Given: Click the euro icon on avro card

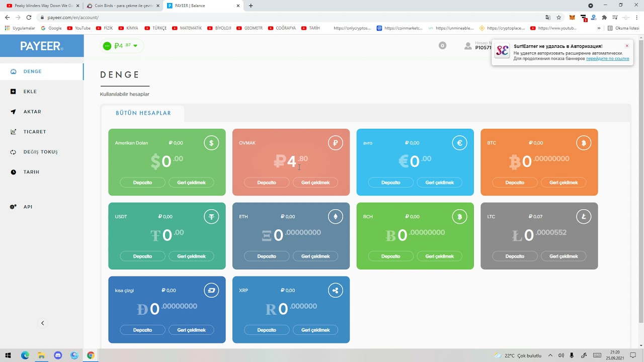Looking at the screenshot, I should (x=459, y=143).
